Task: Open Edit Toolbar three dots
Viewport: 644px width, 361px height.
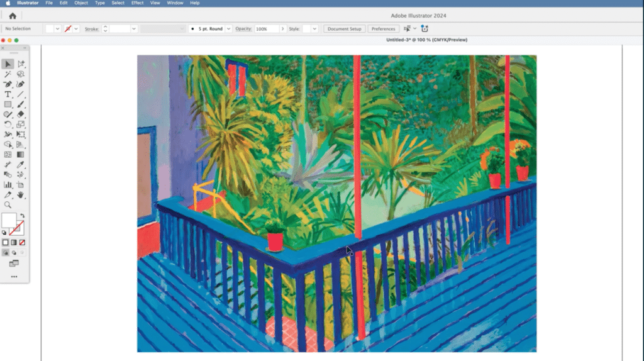Action: (14, 277)
